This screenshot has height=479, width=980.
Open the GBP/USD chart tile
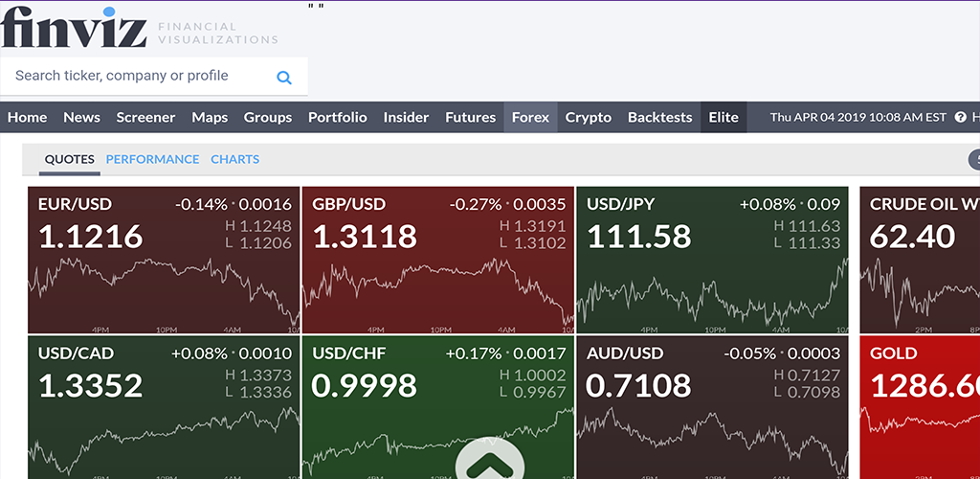tap(437, 260)
